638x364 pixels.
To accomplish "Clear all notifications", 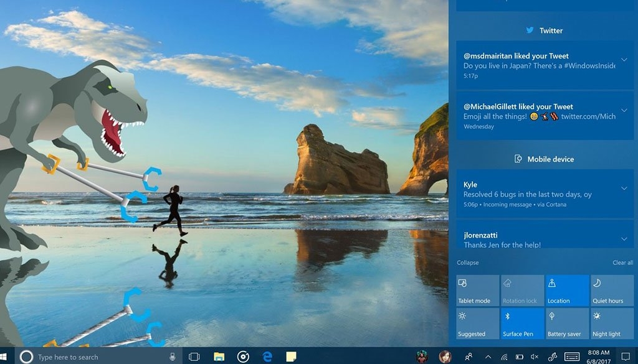I will (x=622, y=263).
